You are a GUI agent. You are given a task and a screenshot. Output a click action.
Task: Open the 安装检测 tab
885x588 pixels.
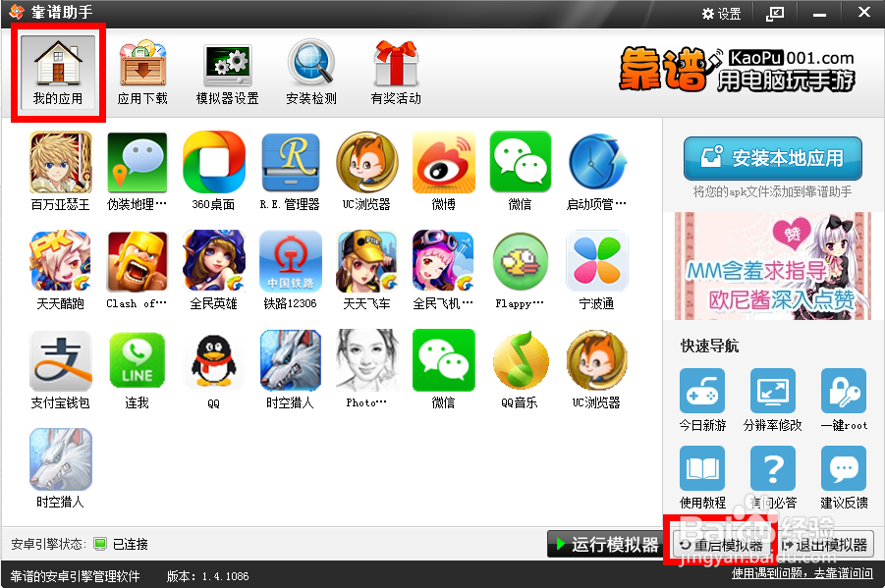[x=311, y=72]
